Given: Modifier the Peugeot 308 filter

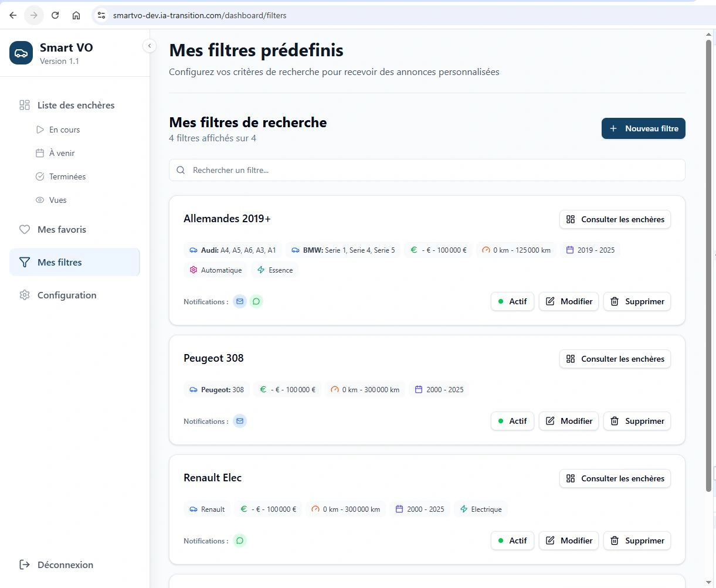Looking at the screenshot, I should pyautogui.click(x=569, y=421).
